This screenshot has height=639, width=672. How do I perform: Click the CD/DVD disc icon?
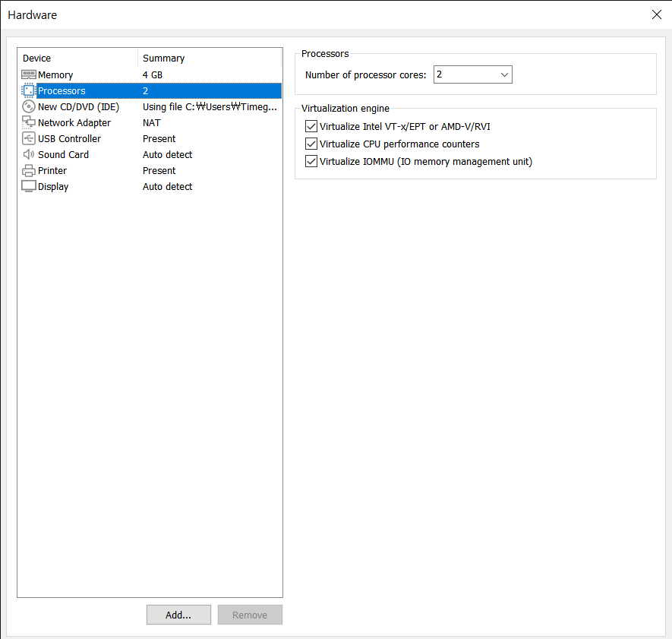[x=29, y=106]
